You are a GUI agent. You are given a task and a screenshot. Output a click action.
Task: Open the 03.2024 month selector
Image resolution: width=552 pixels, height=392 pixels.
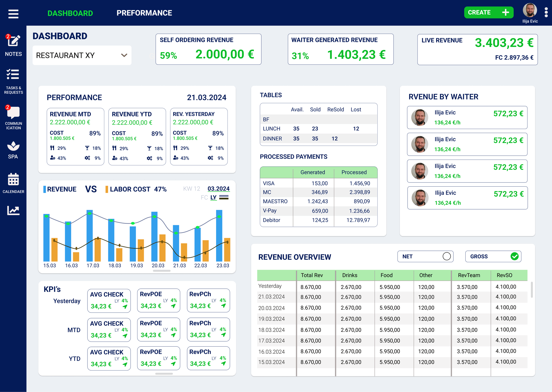[218, 189]
